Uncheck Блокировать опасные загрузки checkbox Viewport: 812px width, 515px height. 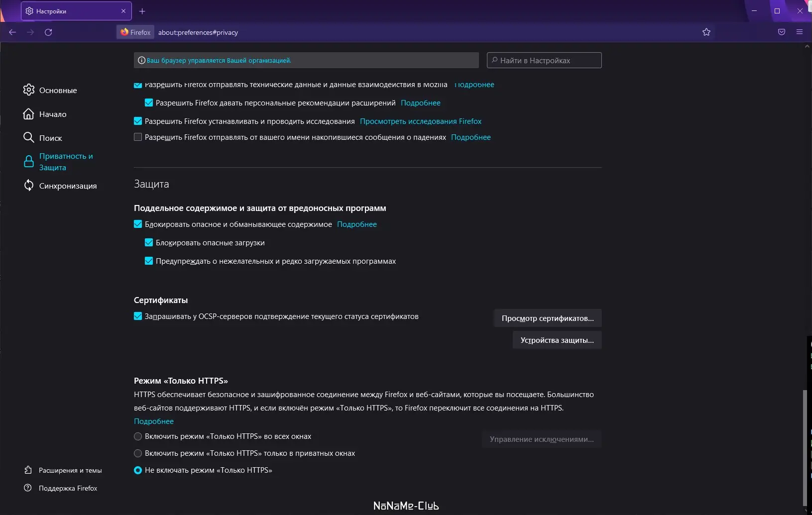point(149,243)
